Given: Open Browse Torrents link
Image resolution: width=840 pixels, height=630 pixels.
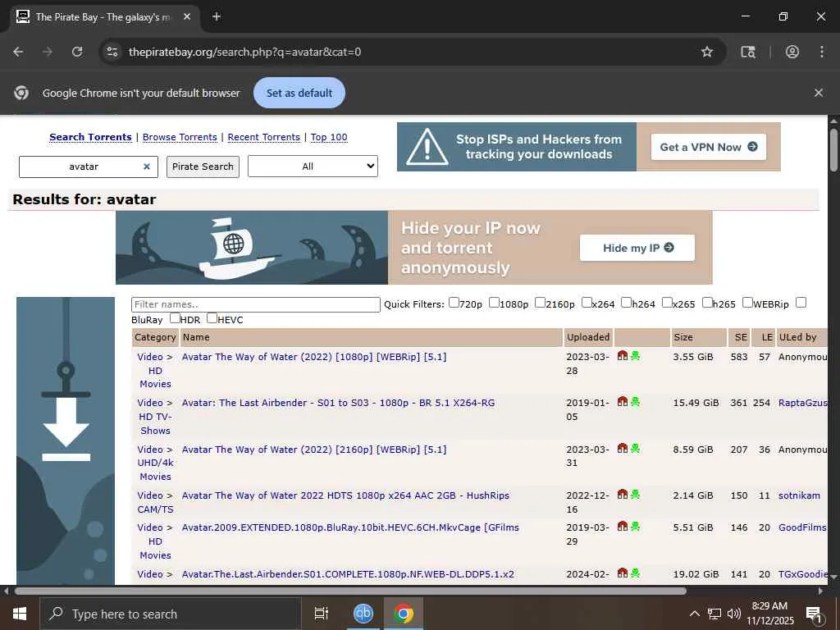Looking at the screenshot, I should [180, 137].
